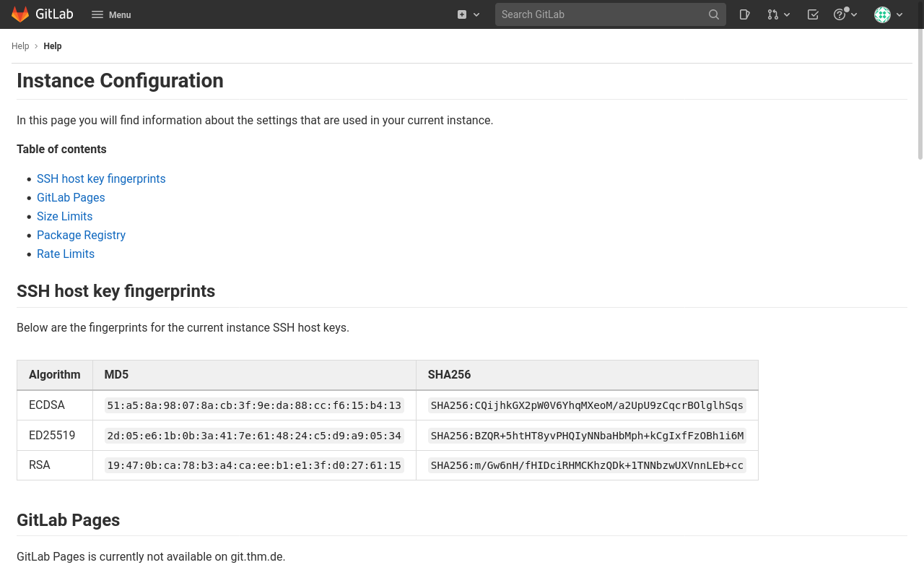Click the Instance Configuration heading
924x578 pixels.
120,80
